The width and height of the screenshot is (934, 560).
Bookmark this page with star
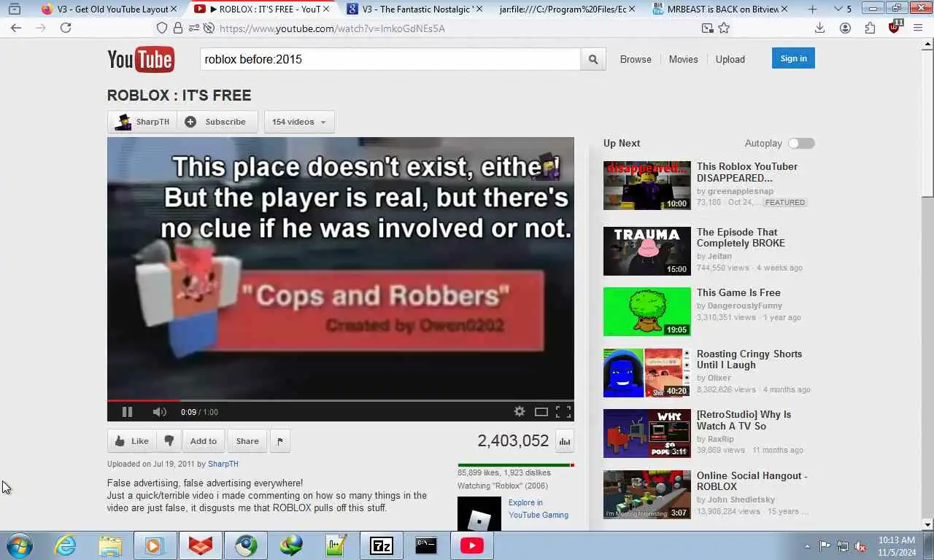[x=724, y=28]
